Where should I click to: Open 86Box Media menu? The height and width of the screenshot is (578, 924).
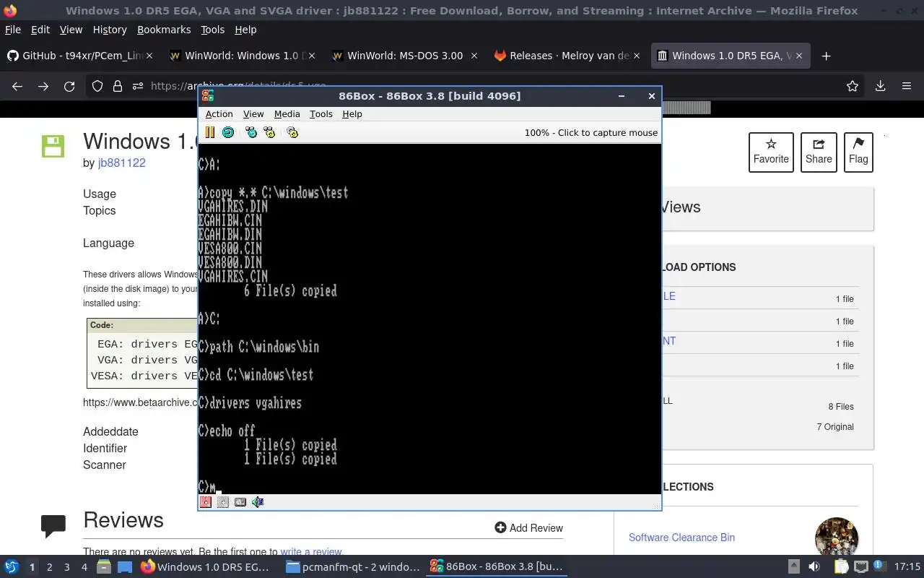coord(287,114)
